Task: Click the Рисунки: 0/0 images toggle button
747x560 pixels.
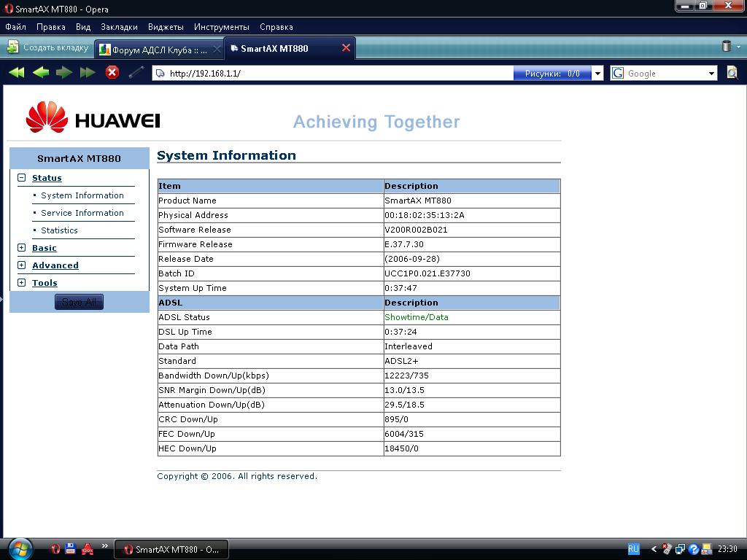Action: tap(552, 74)
